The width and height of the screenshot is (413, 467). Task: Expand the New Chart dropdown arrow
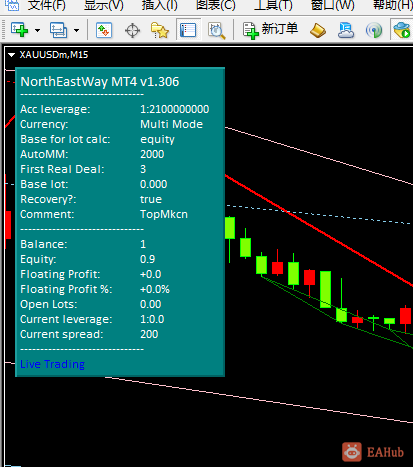point(37,30)
